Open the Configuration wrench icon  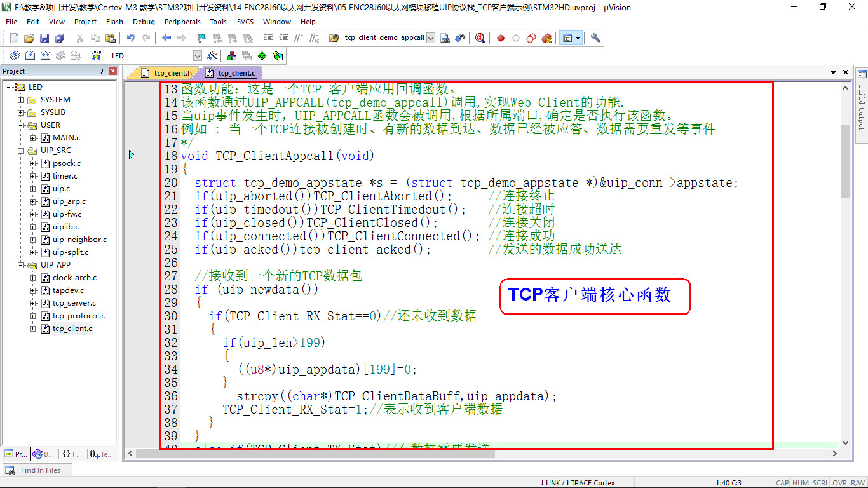(595, 38)
